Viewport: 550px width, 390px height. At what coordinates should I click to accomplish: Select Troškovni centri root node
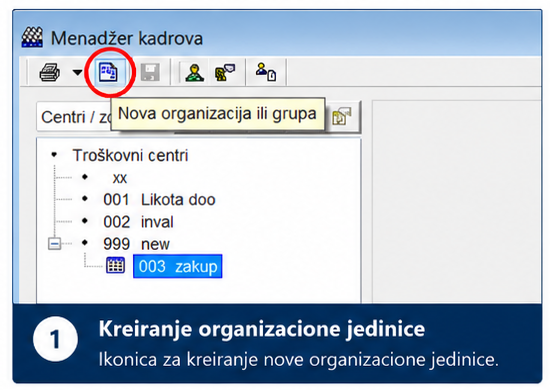[x=130, y=155]
